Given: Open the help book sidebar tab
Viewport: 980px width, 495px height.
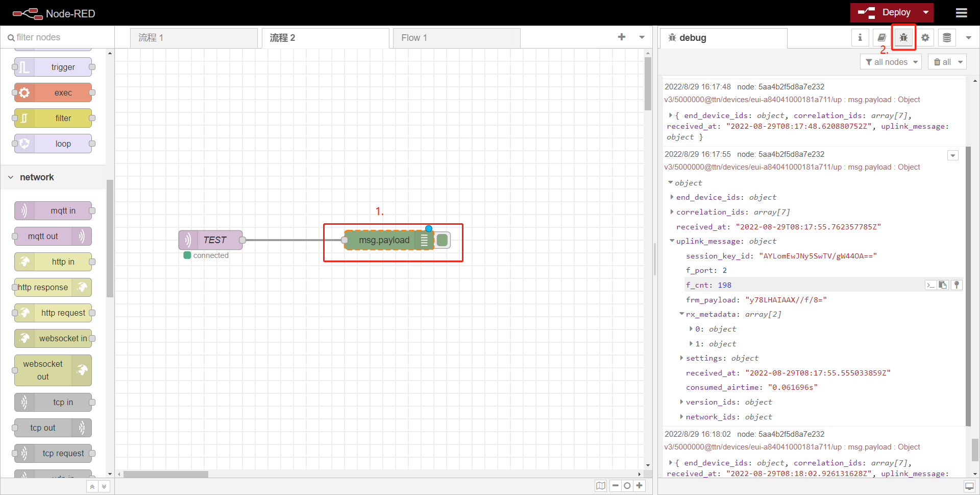Looking at the screenshot, I should [x=881, y=37].
